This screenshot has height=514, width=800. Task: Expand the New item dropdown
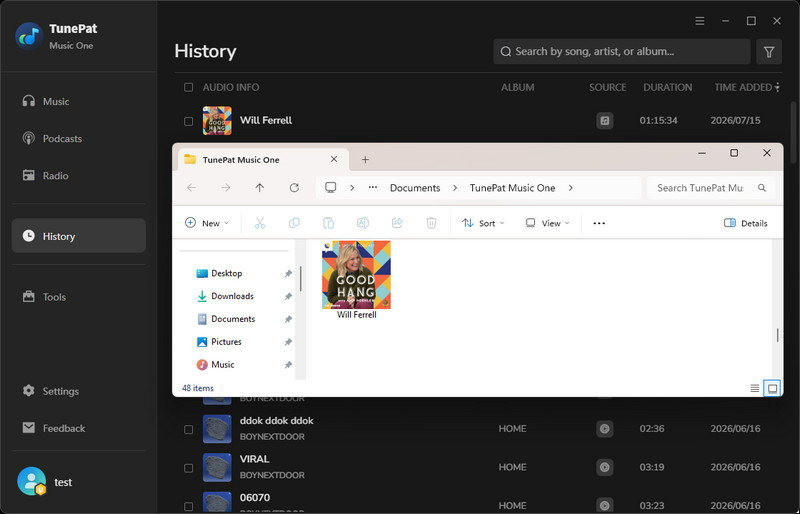click(207, 223)
